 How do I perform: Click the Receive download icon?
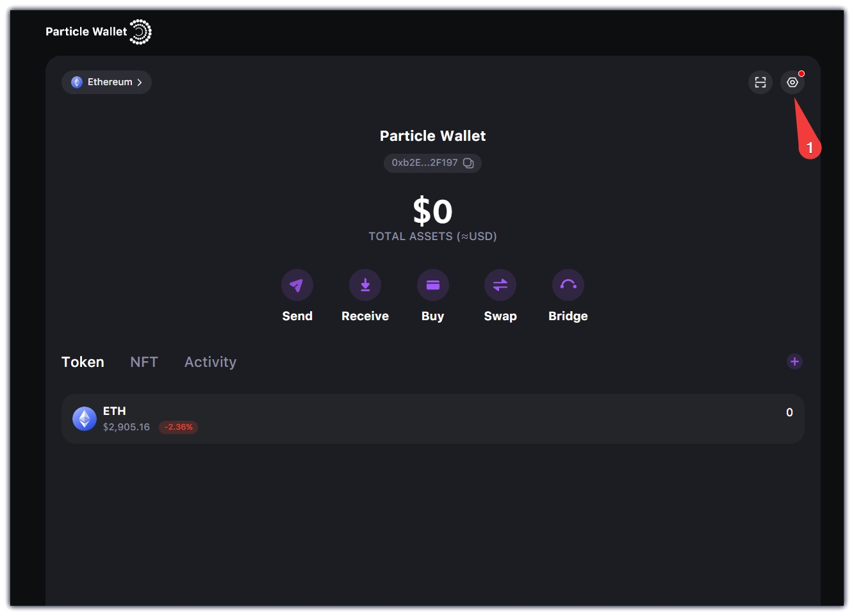tap(365, 285)
